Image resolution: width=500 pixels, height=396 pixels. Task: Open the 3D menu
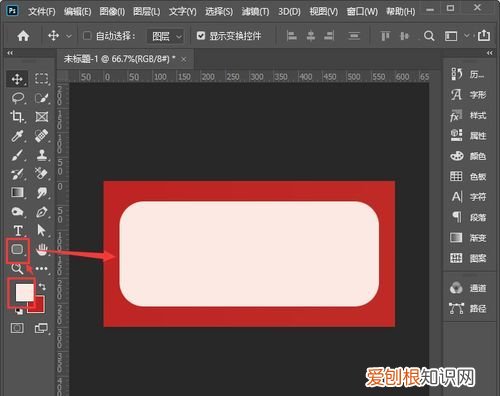coord(289,12)
